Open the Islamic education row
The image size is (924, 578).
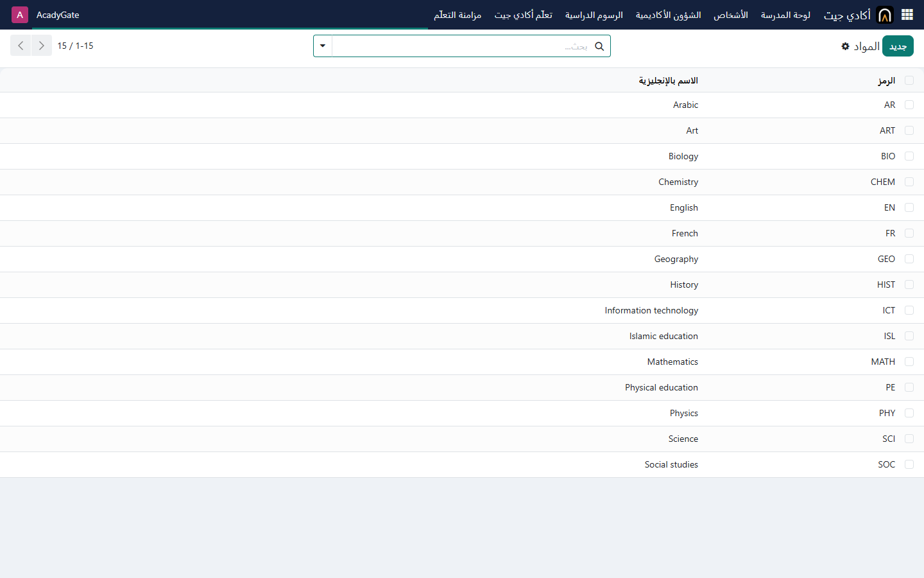coord(462,336)
